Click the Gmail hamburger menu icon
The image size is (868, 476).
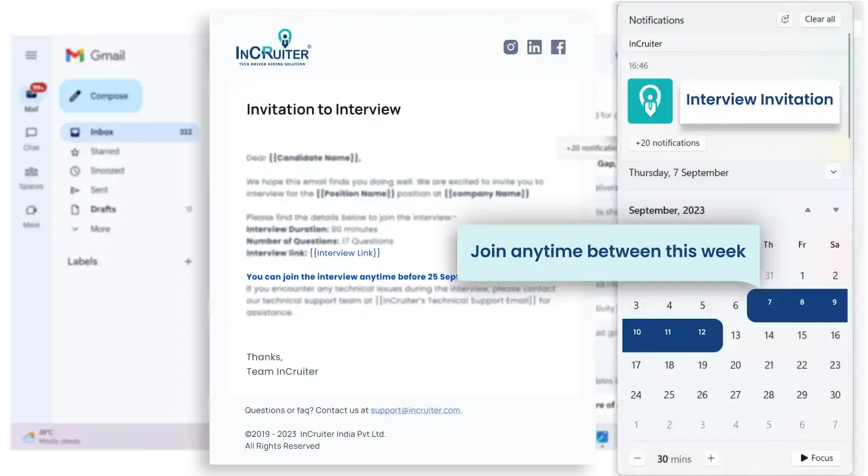coord(31,55)
